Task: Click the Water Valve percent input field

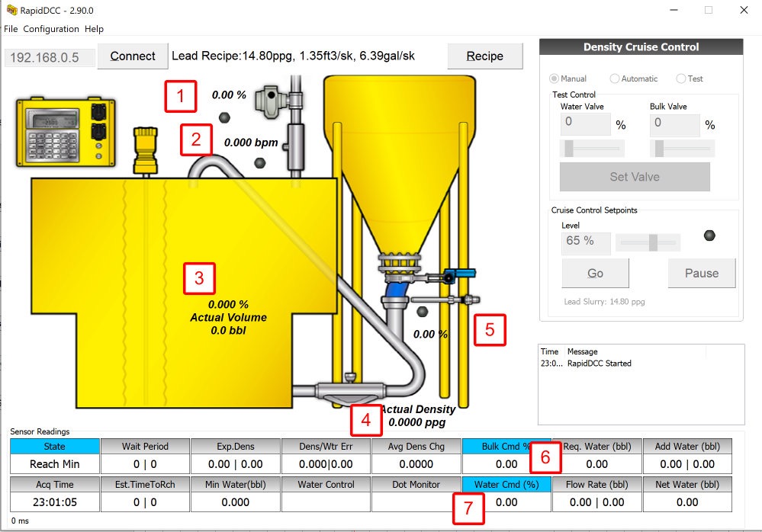Action: [585, 124]
